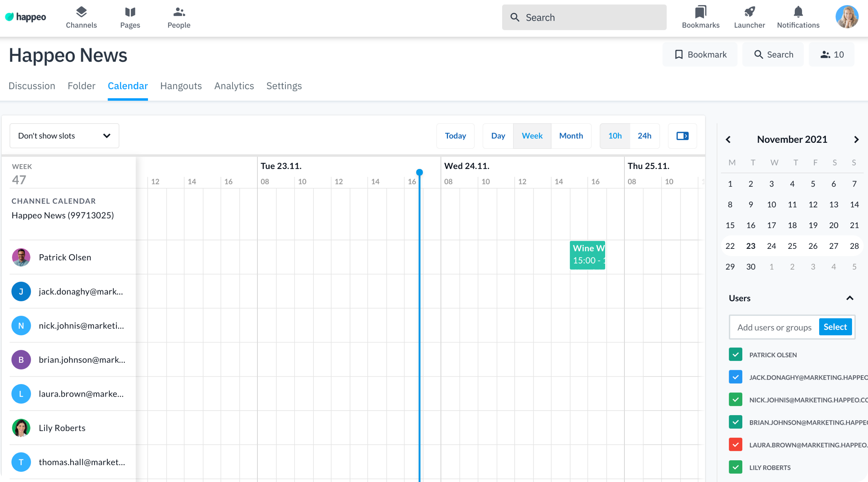This screenshot has width=868, height=482.
Task: Click the brian.johnson B avatar
Action: [21, 360]
